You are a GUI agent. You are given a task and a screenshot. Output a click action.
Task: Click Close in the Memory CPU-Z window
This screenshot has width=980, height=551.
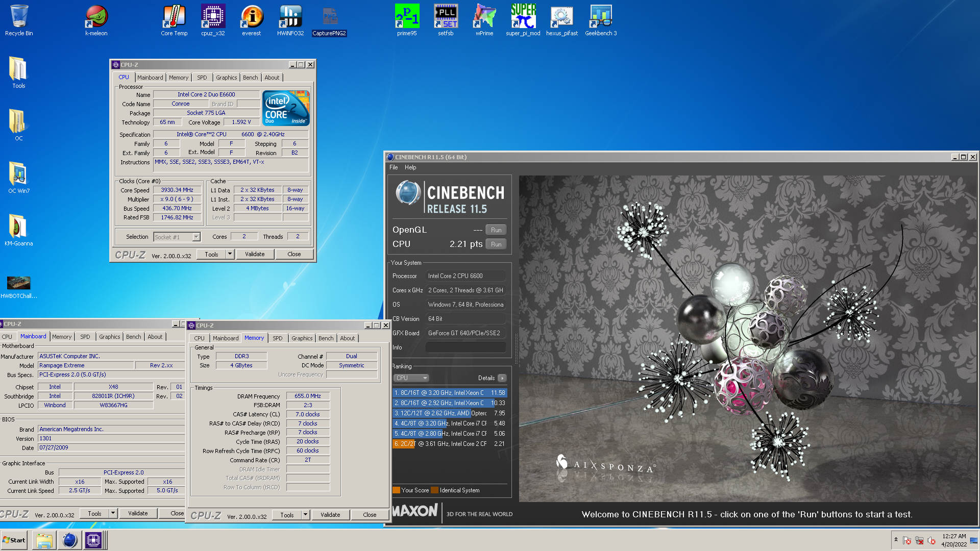[370, 515]
